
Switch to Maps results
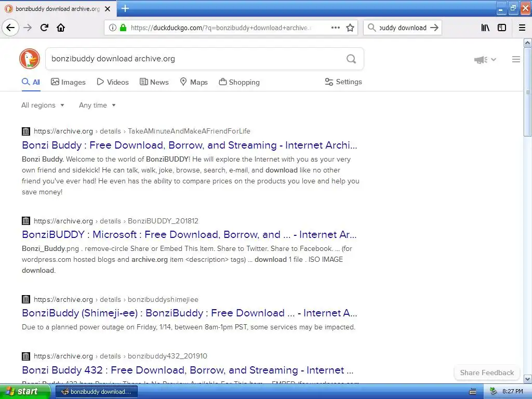click(x=194, y=82)
